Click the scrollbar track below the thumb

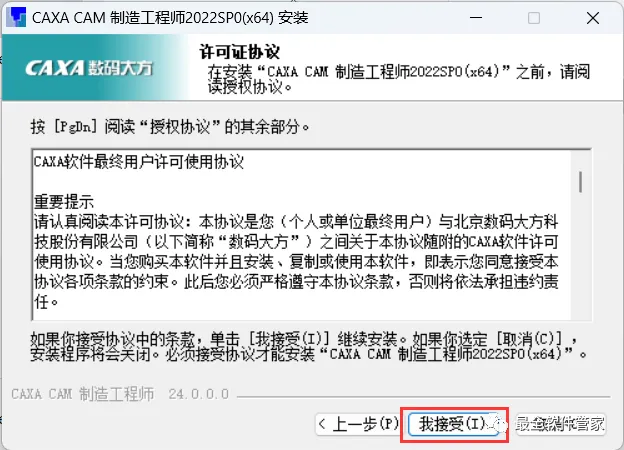[x=581, y=257]
